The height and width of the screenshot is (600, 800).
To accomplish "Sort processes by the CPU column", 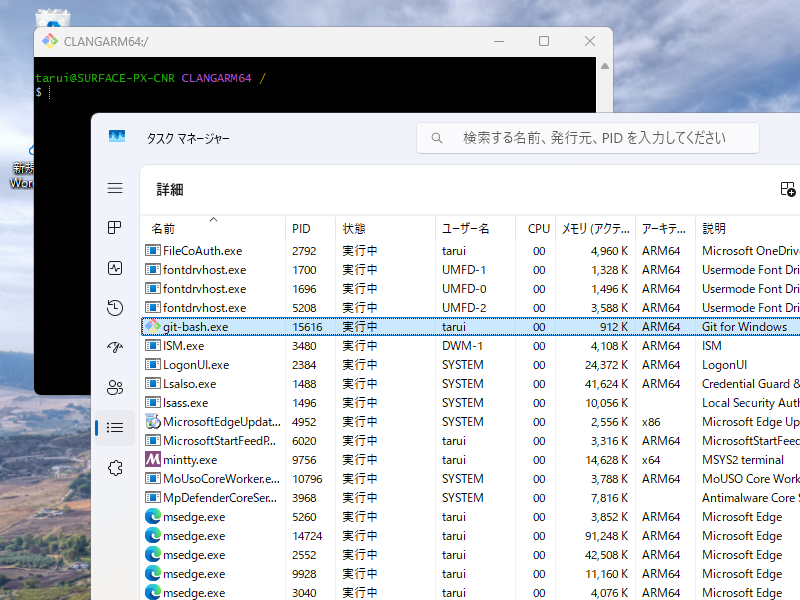I will 538,227.
